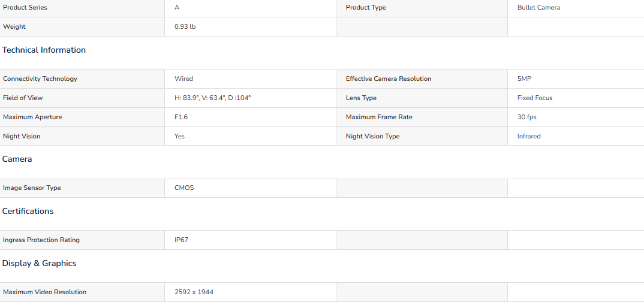Select the Maximum Video Resolution label
The image size is (644, 302).
45,292
